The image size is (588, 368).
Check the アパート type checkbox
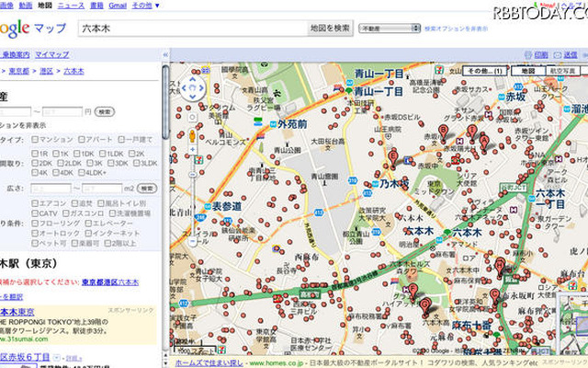click(82, 139)
